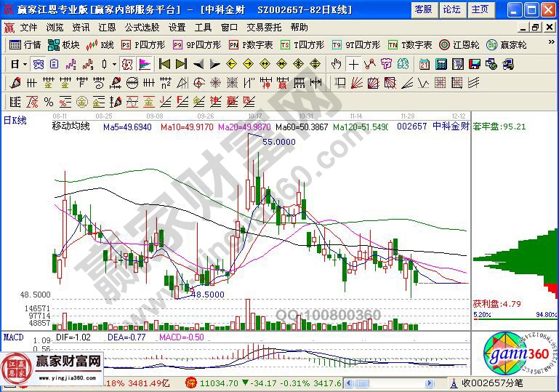Jump to the first bar arrow icon
This screenshot has width=559, height=392.
click(x=164, y=64)
